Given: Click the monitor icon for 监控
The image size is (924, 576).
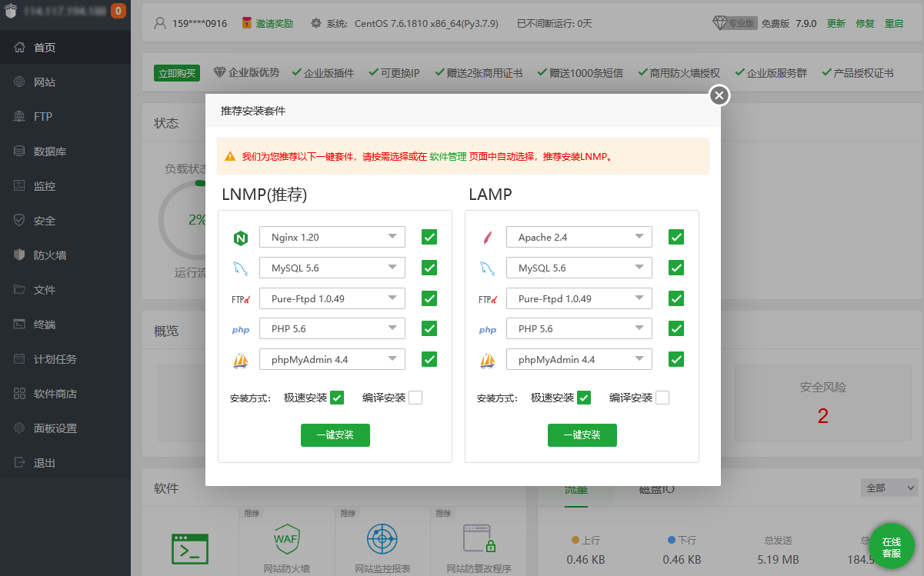Looking at the screenshot, I should point(20,186).
